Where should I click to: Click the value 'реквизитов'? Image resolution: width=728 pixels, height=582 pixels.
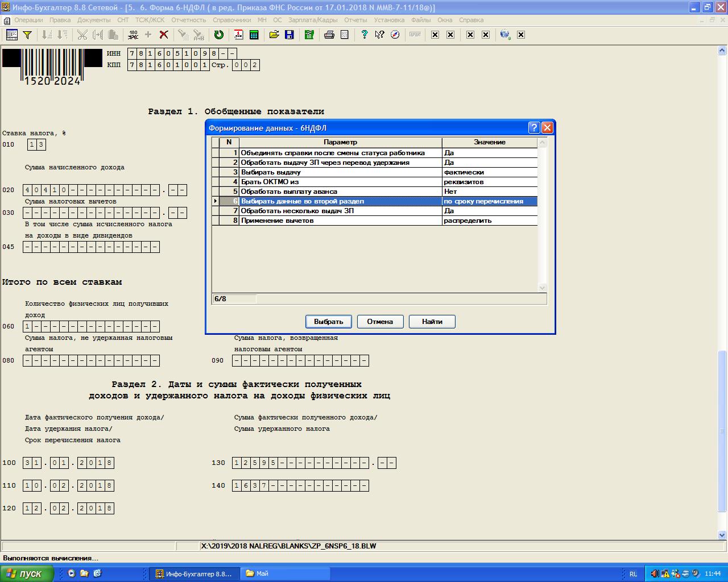464,182
